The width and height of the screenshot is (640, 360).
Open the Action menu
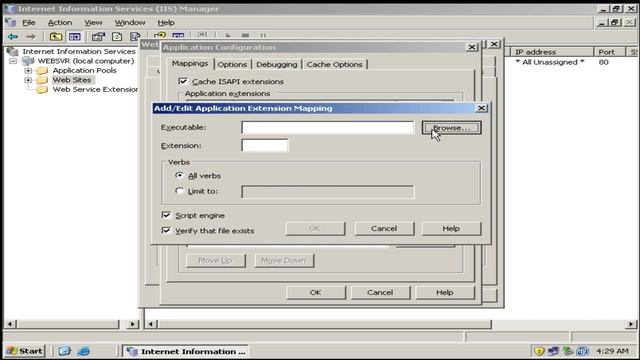pyautogui.click(x=60, y=22)
